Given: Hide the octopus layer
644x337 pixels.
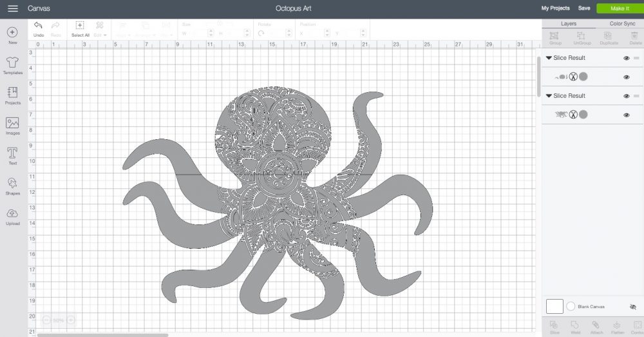Looking at the screenshot, I should point(627,115).
